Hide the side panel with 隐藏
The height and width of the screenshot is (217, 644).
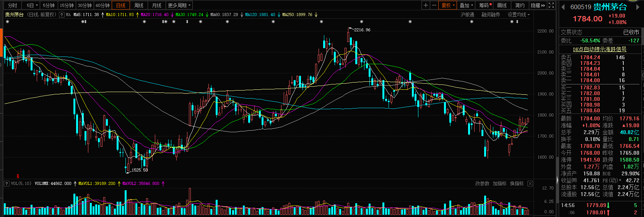(538, 5)
